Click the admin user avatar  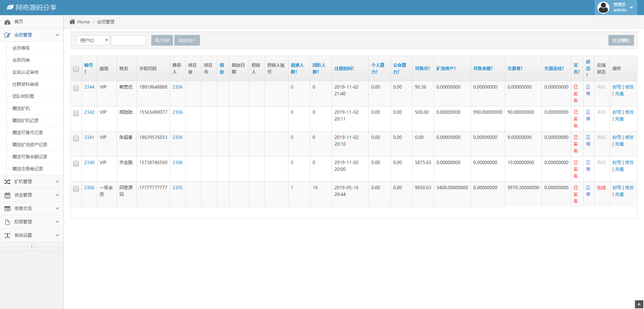point(603,7)
